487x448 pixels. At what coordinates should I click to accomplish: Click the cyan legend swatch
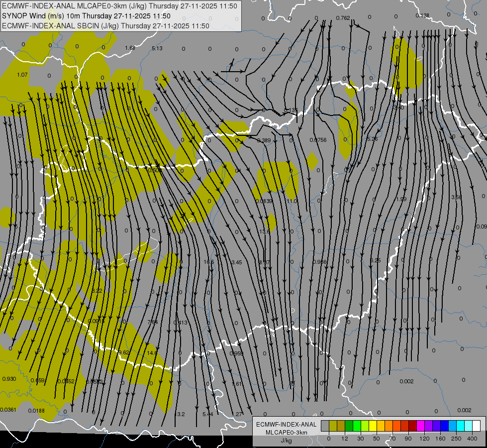[460, 426]
